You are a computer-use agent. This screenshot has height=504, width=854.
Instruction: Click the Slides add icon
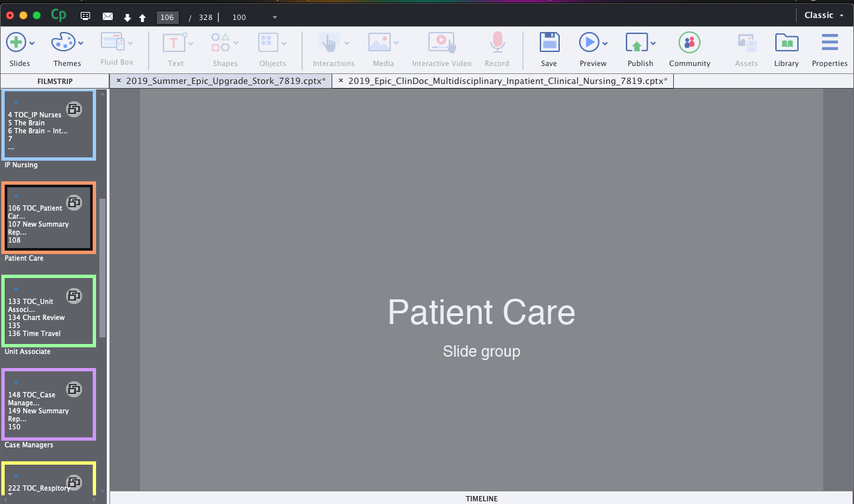(x=16, y=43)
